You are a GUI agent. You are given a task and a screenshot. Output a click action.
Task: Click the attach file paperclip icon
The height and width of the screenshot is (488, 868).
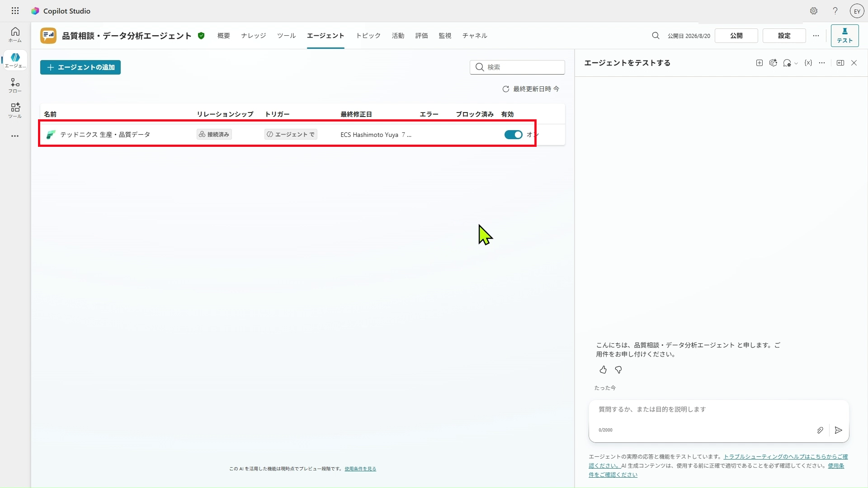(820, 430)
